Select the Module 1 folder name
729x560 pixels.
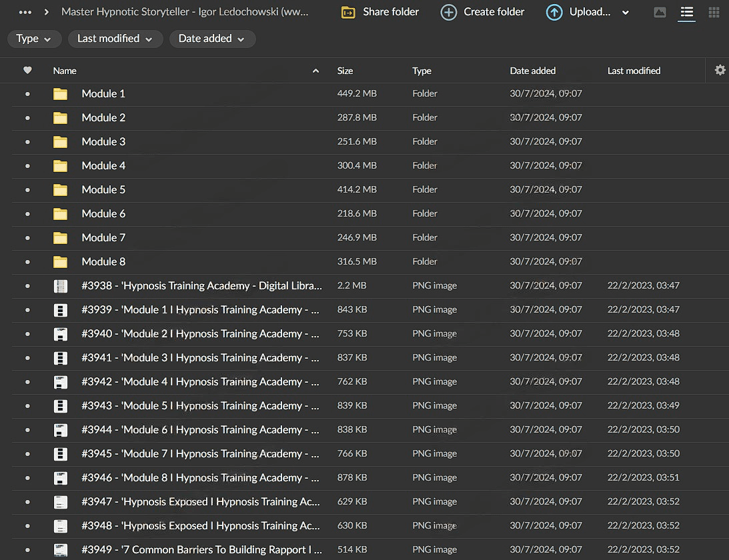103,94
